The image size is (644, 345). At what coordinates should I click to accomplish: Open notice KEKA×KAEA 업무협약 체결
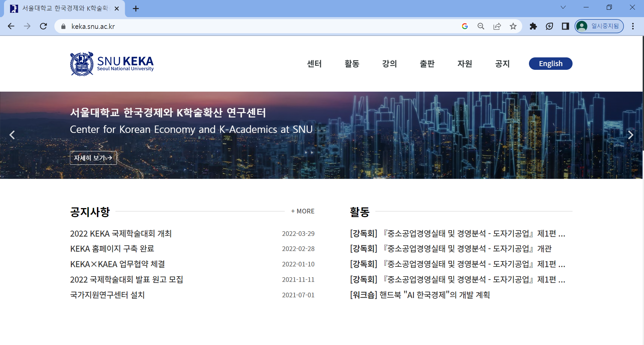pyautogui.click(x=117, y=264)
